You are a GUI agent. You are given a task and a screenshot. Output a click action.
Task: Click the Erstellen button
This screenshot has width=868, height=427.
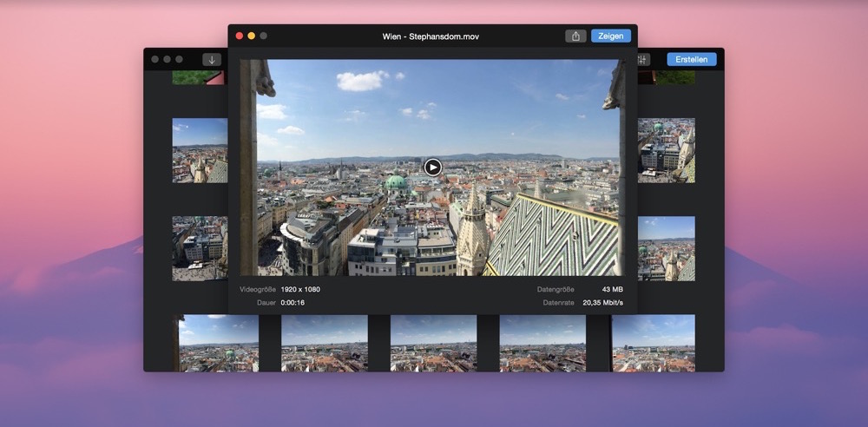691,60
